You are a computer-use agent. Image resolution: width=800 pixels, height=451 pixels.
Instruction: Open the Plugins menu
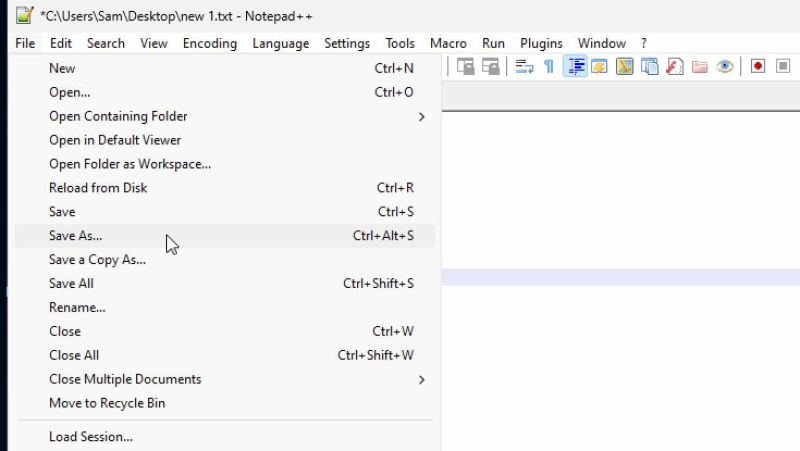tap(541, 43)
